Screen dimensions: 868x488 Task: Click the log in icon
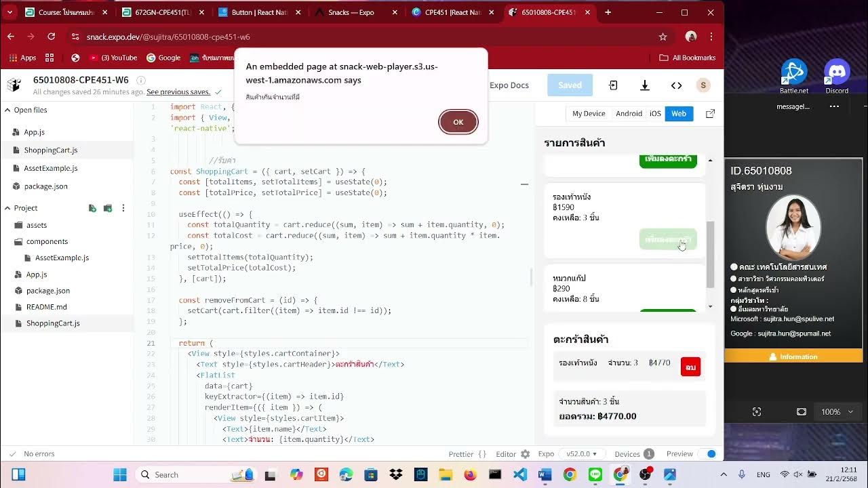coord(613,85)
